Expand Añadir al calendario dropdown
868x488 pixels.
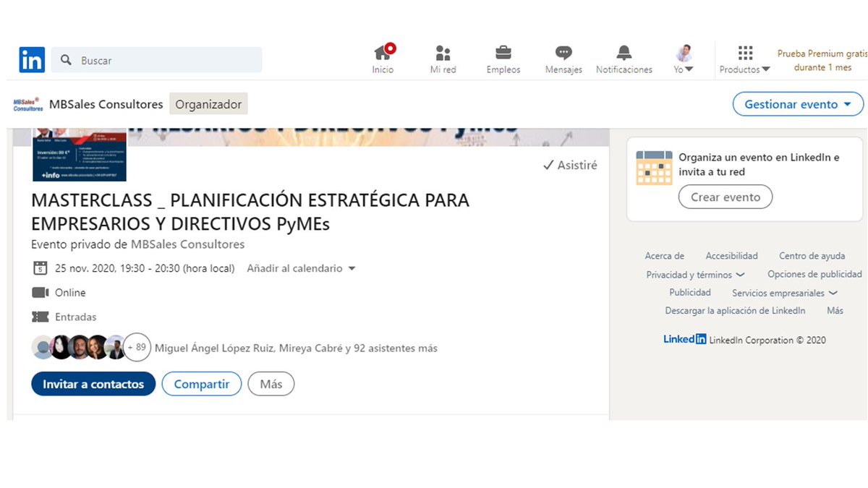coord(302,268)
